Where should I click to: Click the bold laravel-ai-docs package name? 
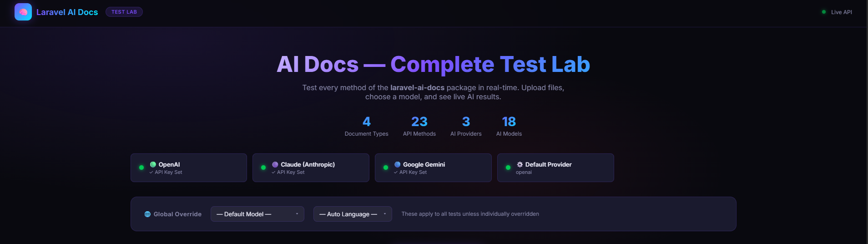[x=417, y=87]
